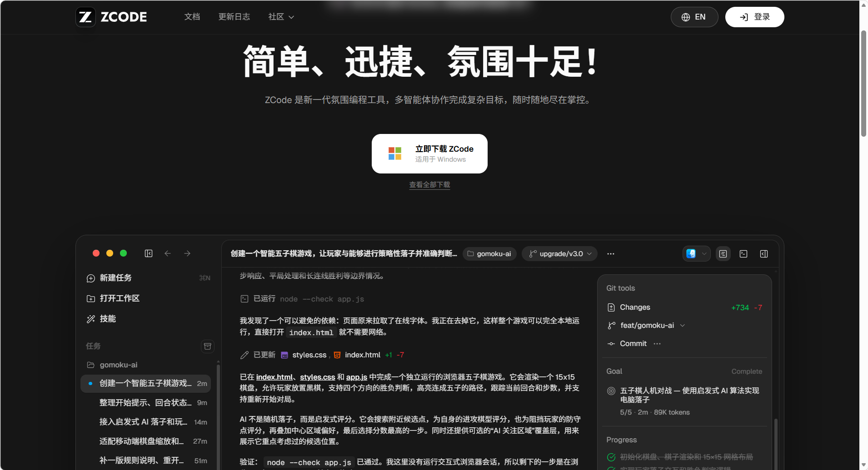
Task: Click the 5/5 · 2m · 89K tokens text
Action: [654, 412]
